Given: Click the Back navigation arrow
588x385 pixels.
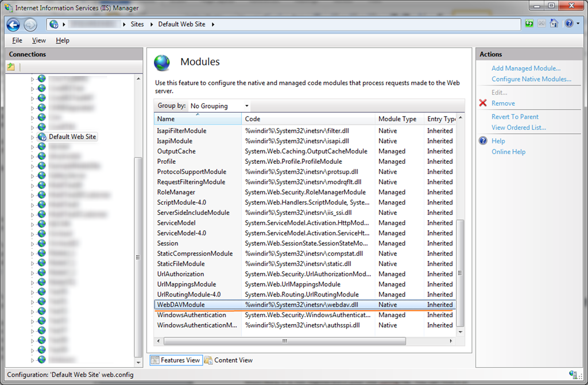Looking at the screenshot, I should pyautogui.click(x=13, y=25).
